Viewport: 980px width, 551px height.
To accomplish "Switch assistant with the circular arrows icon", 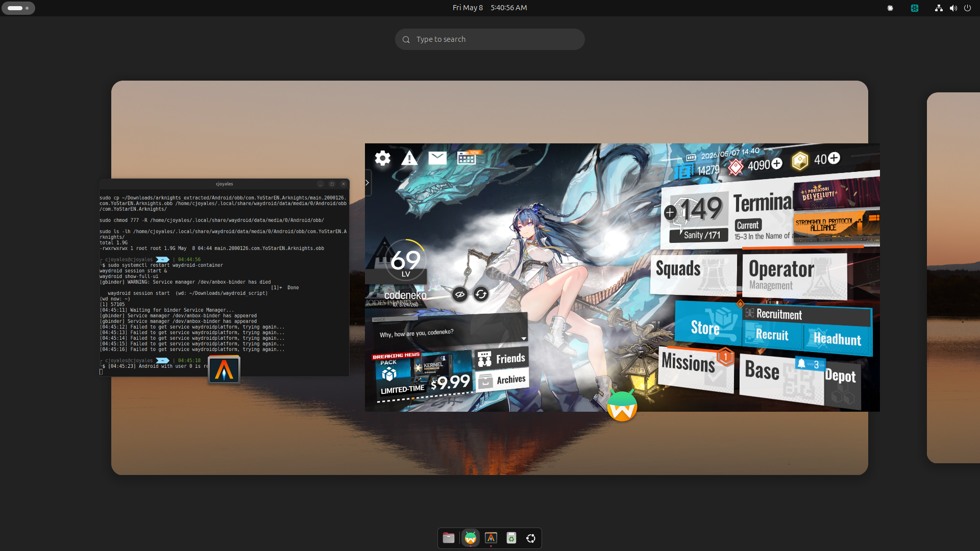I will point(481,294).
